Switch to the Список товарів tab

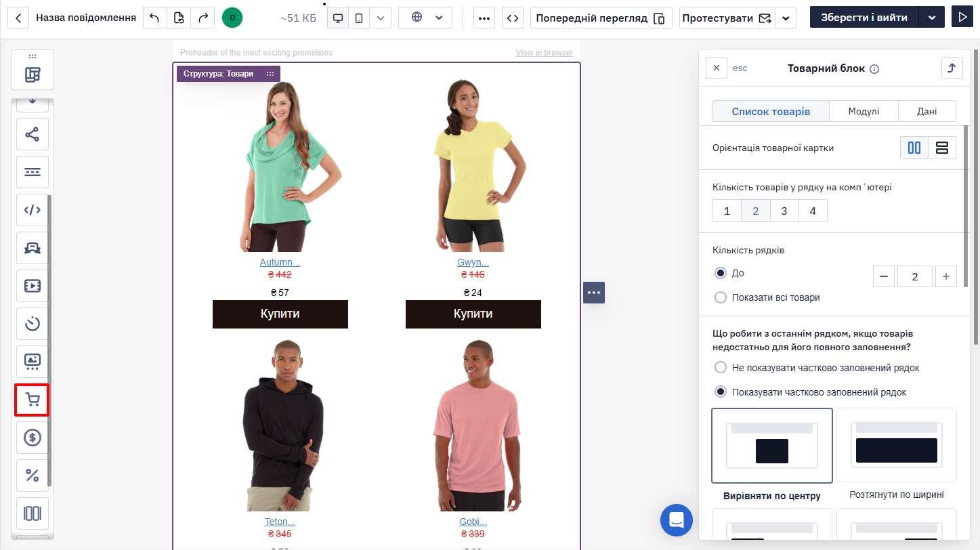(x=771, y=111)
